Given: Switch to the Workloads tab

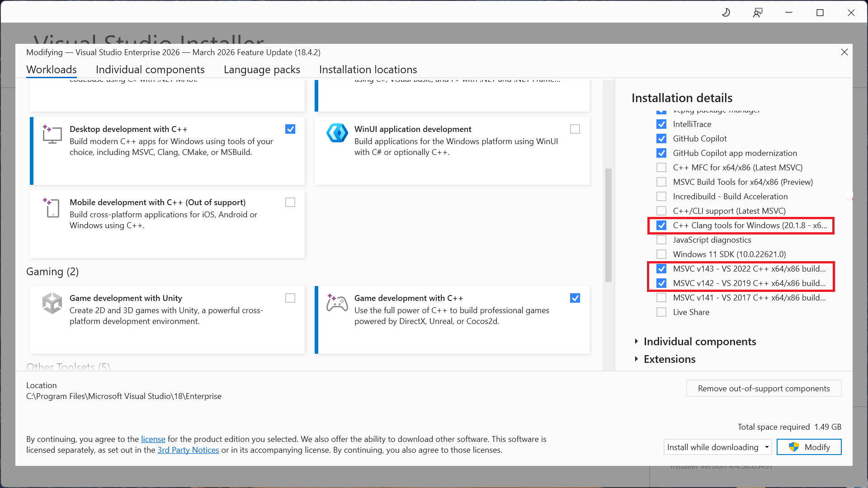Looking at the screenshot, I should point(52,70).
